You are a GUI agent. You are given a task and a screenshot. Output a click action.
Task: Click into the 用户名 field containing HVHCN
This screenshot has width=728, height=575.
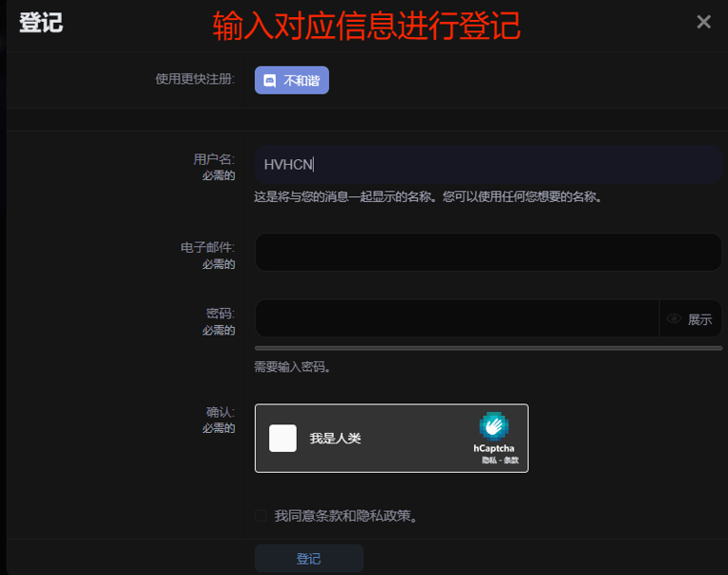tap(488, 164)
